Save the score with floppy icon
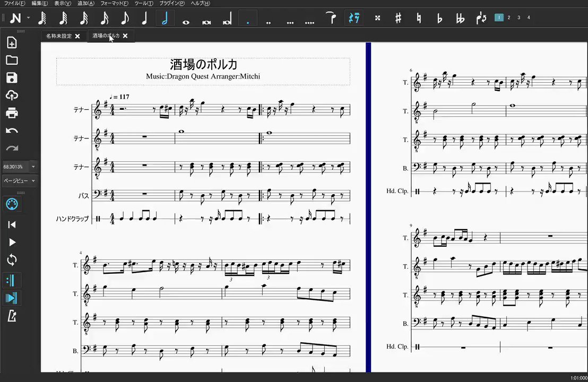 (x=12, y=77)
